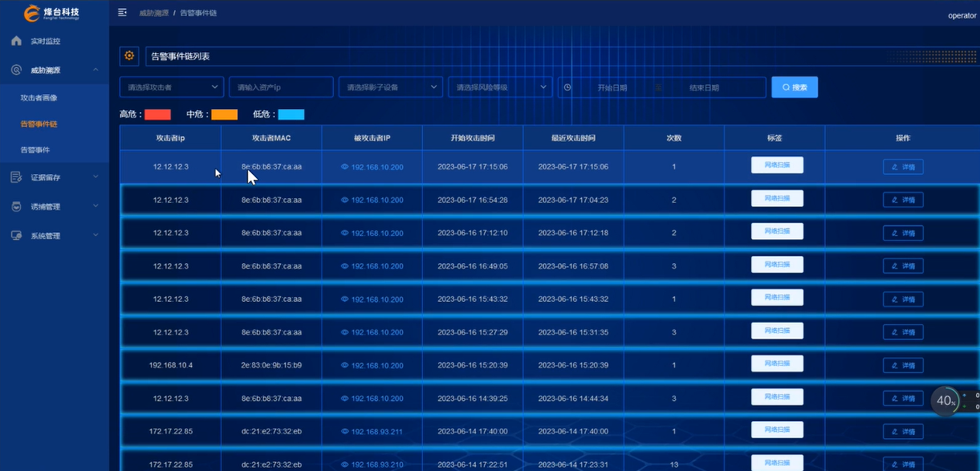Click eye icon in row starting 2023-06-17 16:54:28

click(x=345, y=200)
